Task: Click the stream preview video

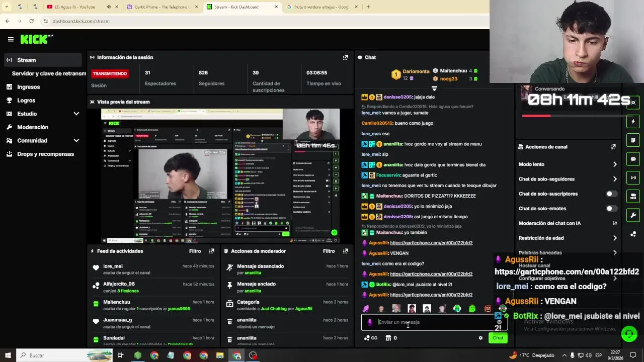Action: [x=220, y=176]
